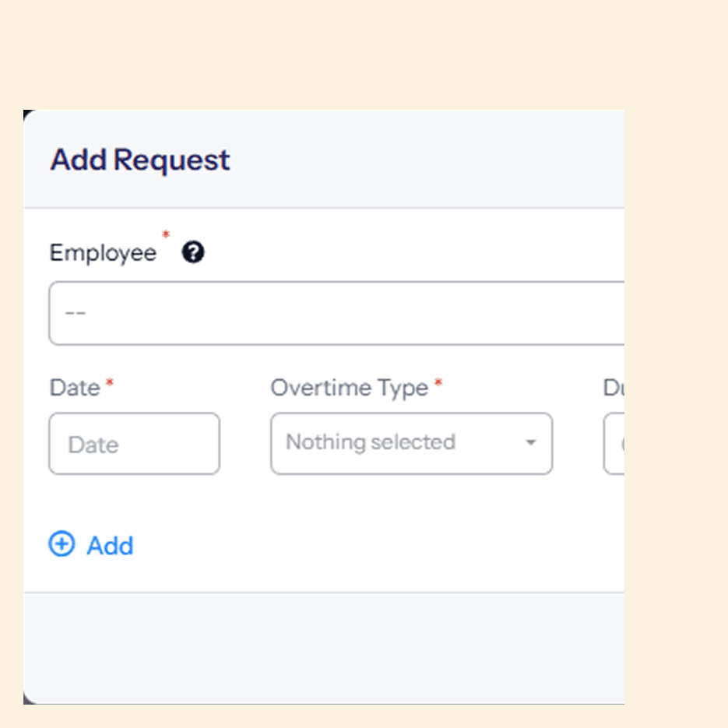This screenshot has height=728, width=728.
Task: Open the Date input field
Action: (134, 443)
